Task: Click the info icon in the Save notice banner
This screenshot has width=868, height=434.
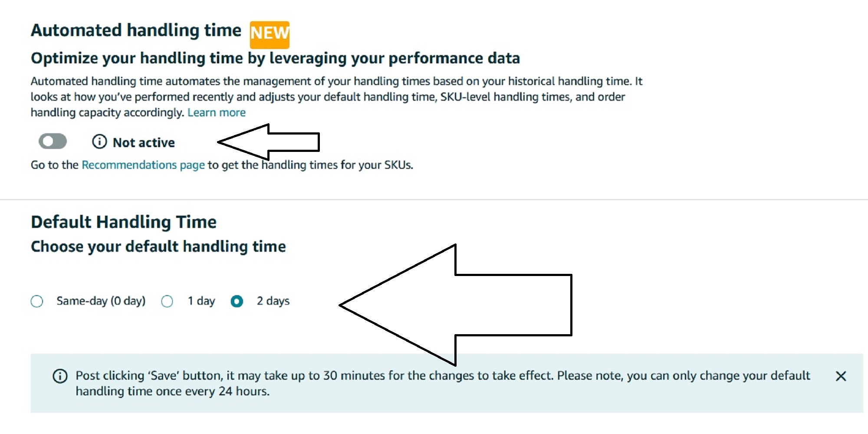Action: pyautogui.click(x=60, y=376)
